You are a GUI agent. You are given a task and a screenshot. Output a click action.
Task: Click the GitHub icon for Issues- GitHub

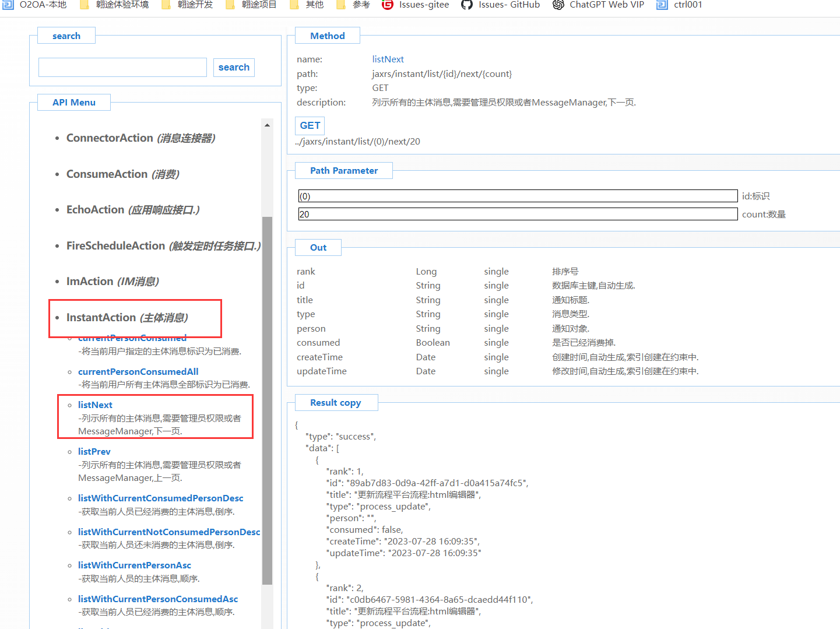(x=466, y=5)
